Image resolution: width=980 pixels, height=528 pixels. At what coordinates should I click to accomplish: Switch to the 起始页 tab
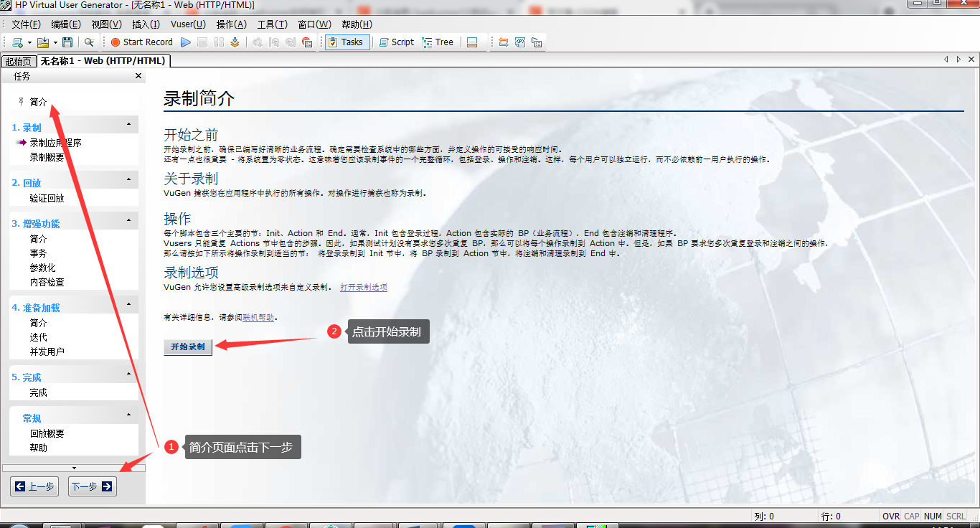coord(18,62)
